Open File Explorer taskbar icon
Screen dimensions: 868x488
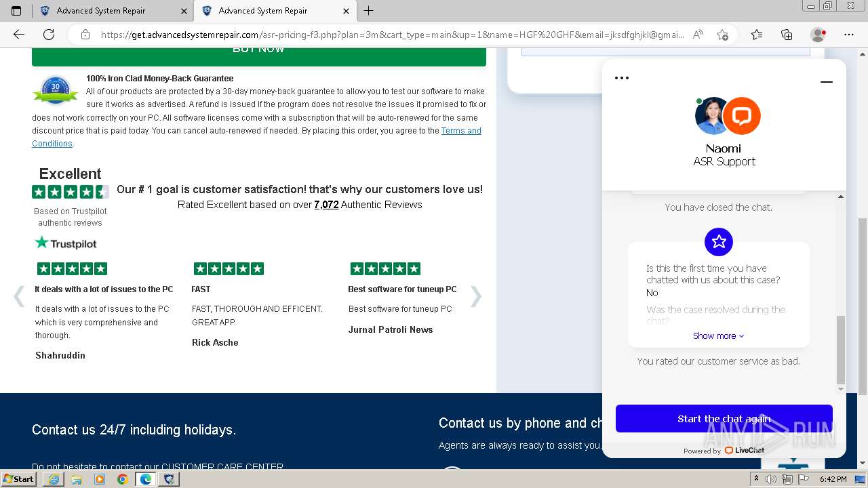[x=77, y=479]
